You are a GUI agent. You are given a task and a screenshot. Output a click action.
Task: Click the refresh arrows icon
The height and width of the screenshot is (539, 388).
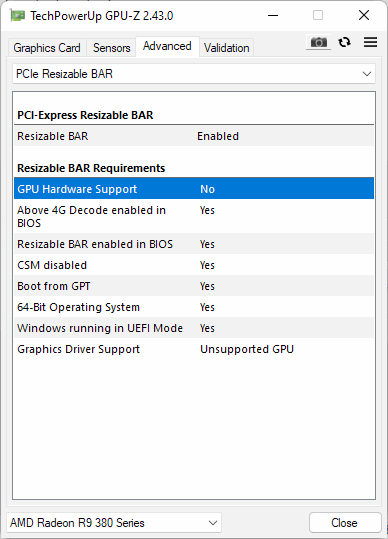[344, 42]
